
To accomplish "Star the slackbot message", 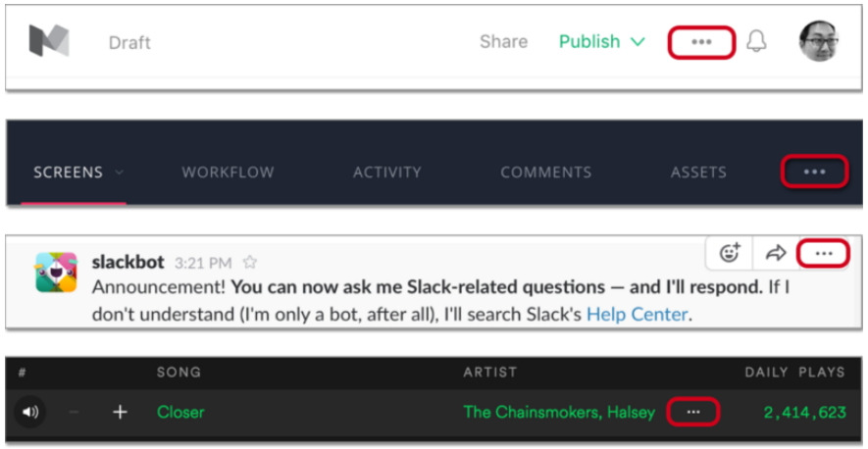I will point(250,263).
